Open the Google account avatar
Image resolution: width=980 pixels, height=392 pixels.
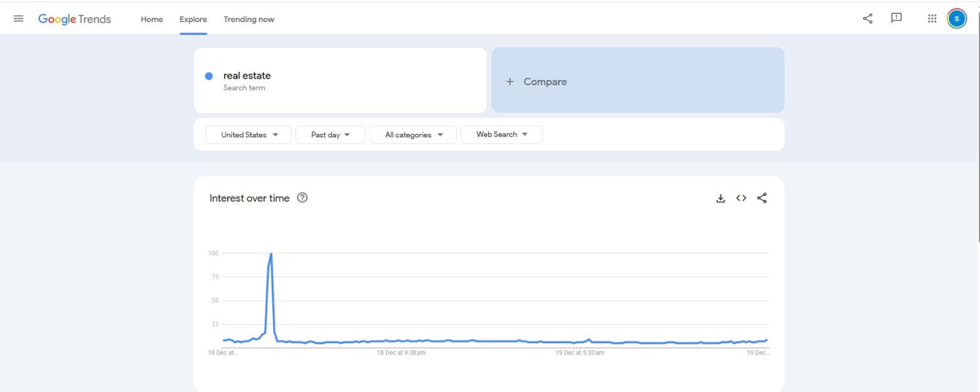pyautogui.click(x=956, y=19)
